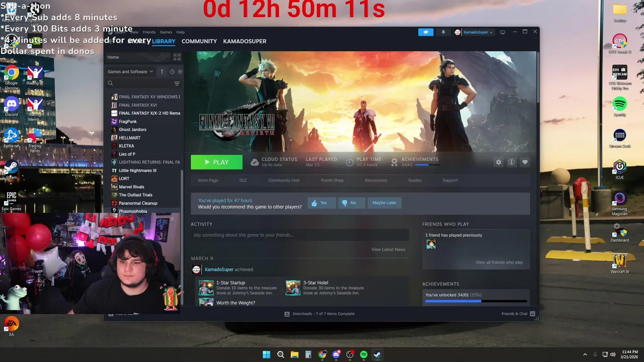The image size is (644, 362).
Task: Click View all friends who play
Action: tap(499, 262)
